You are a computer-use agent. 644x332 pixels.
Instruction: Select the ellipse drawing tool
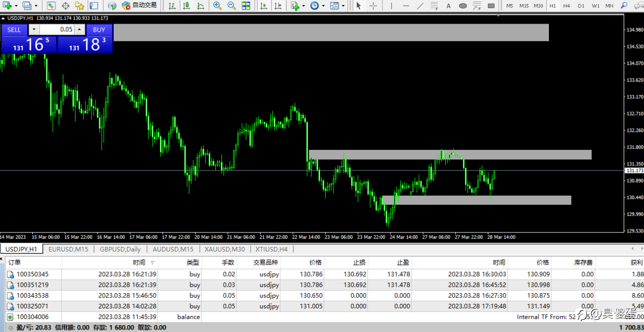point(463,6)
